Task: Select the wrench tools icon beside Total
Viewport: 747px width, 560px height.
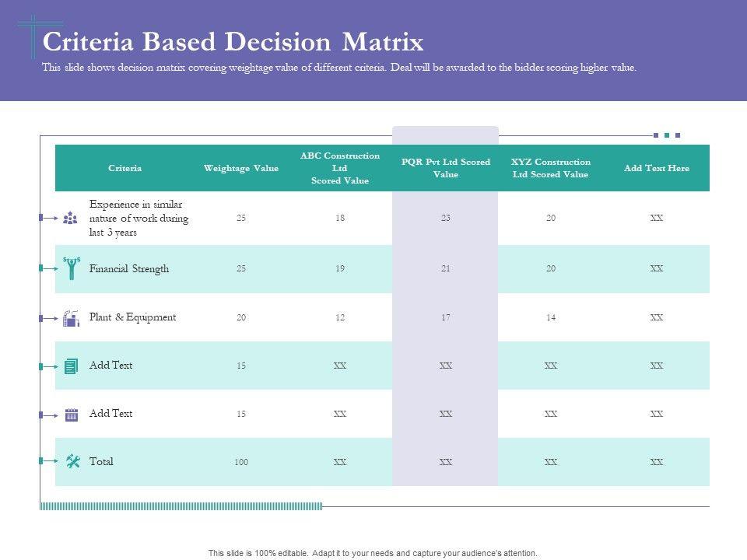Action: pyautogui.click(x=73, y=462)
